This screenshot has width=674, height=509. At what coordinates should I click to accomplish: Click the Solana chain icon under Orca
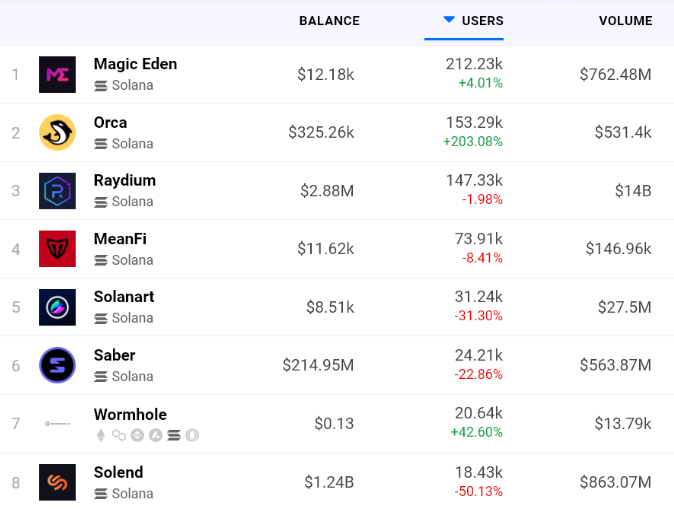(x=100, y=144)
